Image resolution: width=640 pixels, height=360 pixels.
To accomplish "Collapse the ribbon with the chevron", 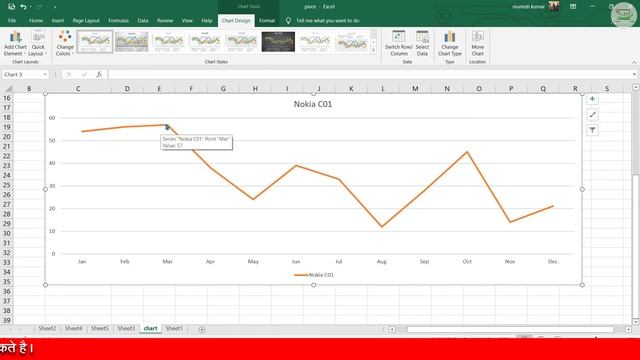I will [634, 62].
